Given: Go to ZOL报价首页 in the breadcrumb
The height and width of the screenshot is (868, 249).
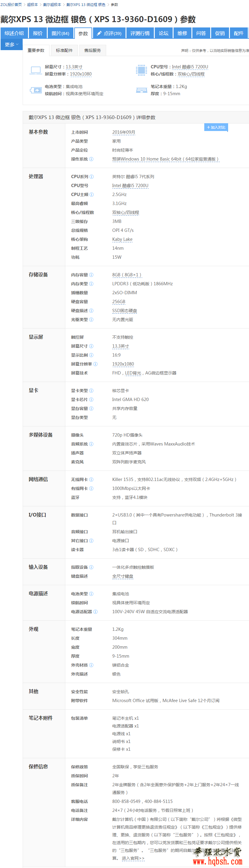Looking at the screenshot, I should [11, 5].
